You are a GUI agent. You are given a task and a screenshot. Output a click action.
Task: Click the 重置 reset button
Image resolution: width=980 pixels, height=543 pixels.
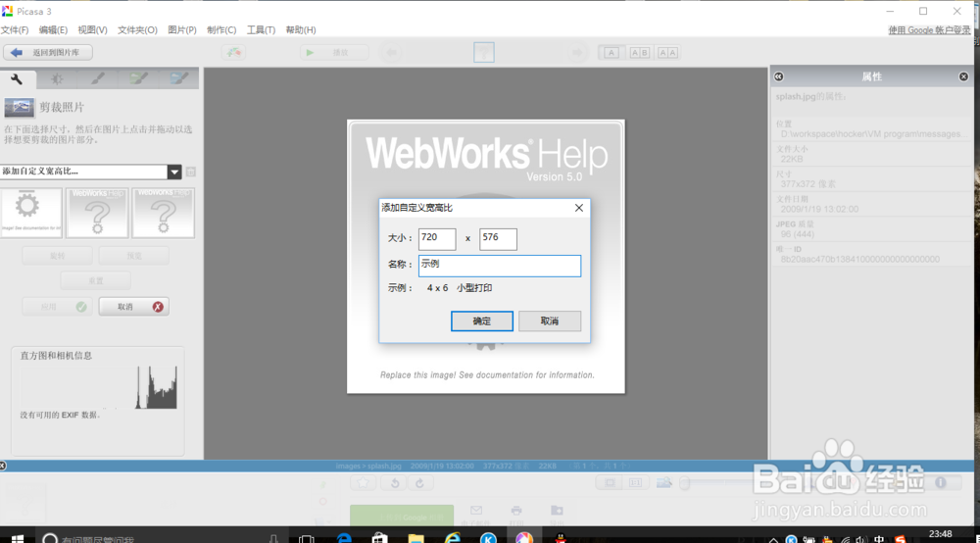tap(96, 281)
